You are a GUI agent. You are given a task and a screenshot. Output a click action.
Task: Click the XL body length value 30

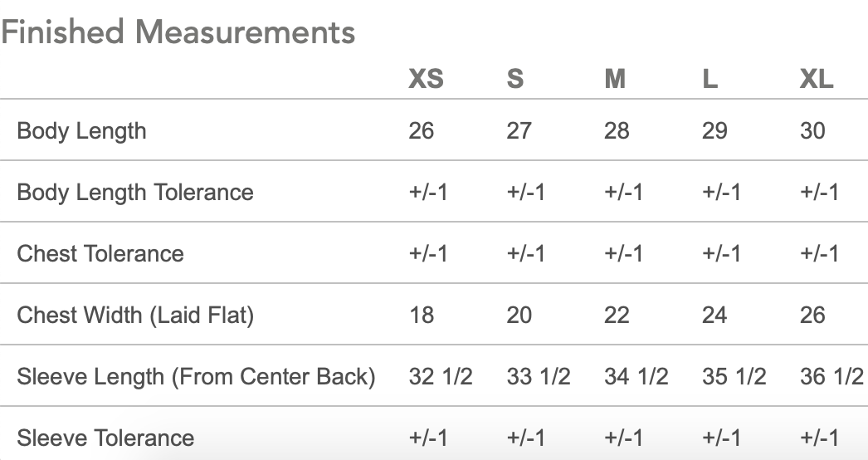tap(812, 130)
